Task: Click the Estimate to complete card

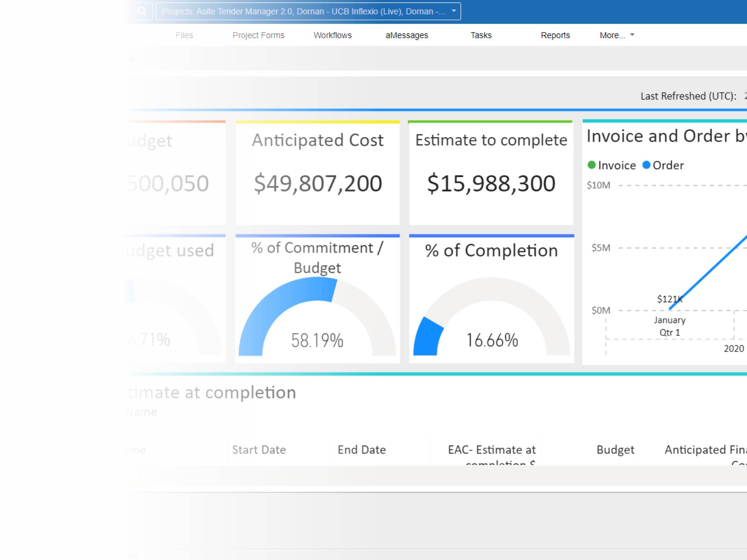Action: click(491, 171)
